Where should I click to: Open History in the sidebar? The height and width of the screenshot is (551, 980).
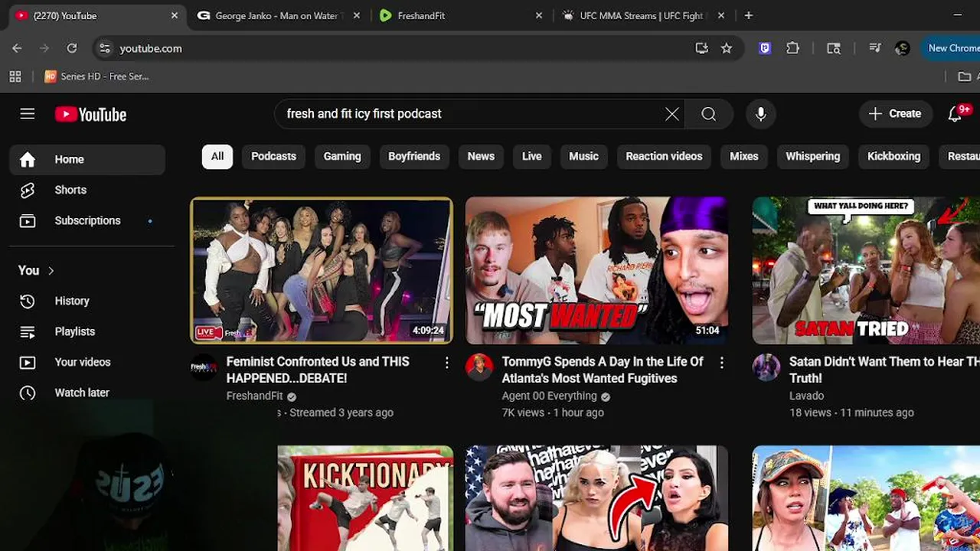pyautogui.click(x=87, y=301)
